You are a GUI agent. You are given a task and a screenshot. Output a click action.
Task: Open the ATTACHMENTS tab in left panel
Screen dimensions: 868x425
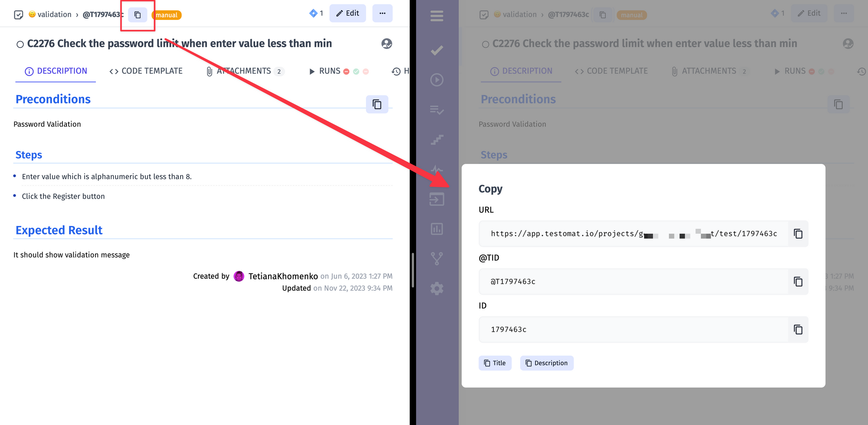click(x=245, y=71)
